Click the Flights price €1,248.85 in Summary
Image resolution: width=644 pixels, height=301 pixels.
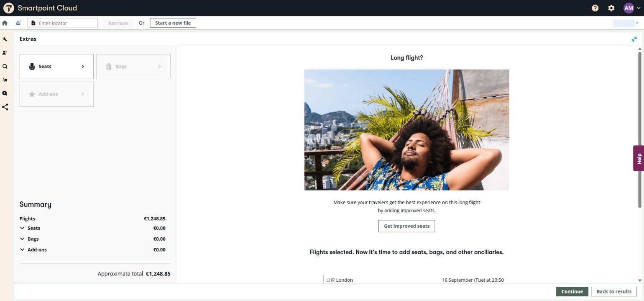click(155, 219)
